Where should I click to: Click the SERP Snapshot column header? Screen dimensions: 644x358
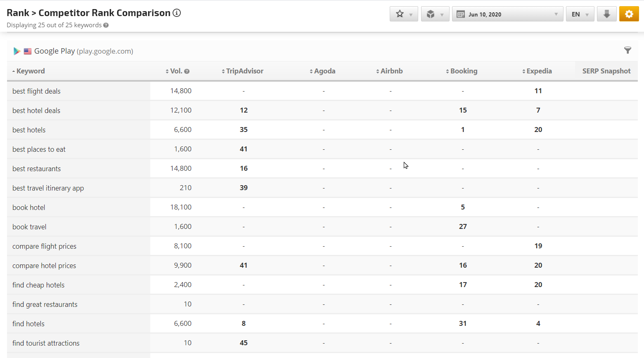(606, 71)
